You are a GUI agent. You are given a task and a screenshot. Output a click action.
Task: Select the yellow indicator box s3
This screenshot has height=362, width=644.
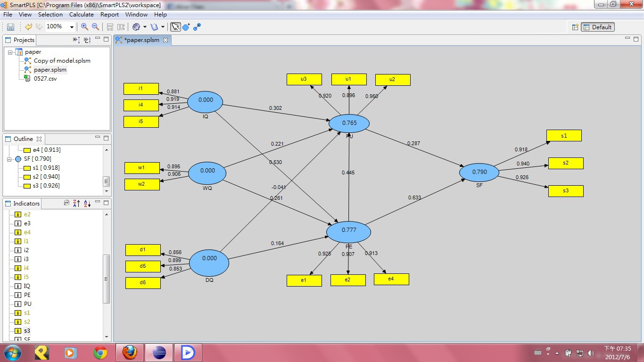click(x=566, y=191)
